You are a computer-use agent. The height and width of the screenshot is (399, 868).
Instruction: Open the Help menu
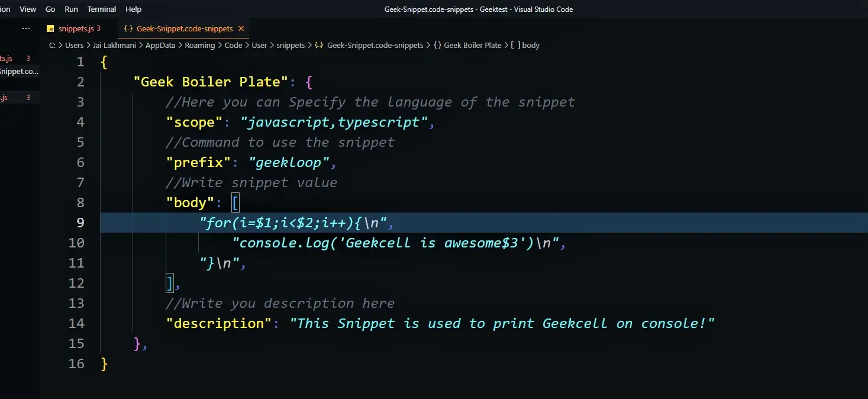pyautogui.click(x=134, y=9)
